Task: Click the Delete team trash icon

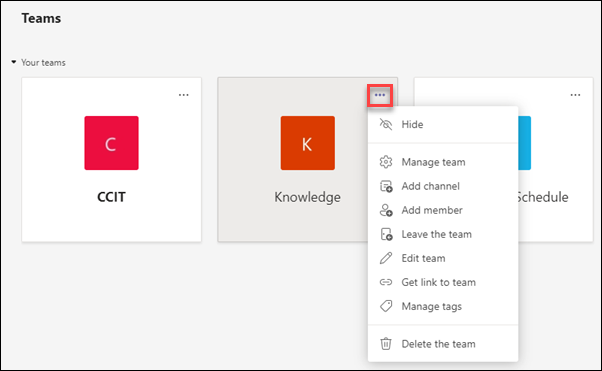Action: pos(386,344)
